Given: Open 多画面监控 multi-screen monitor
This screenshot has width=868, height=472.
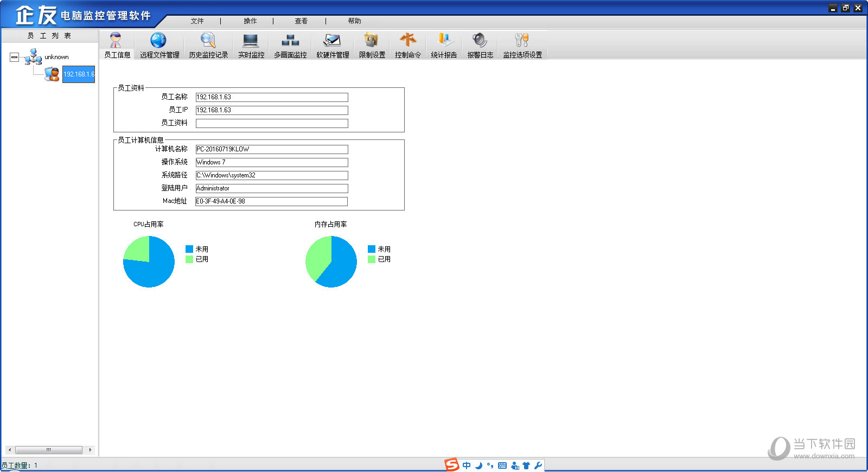Looking at the screenshot, I should coord(290,46).
